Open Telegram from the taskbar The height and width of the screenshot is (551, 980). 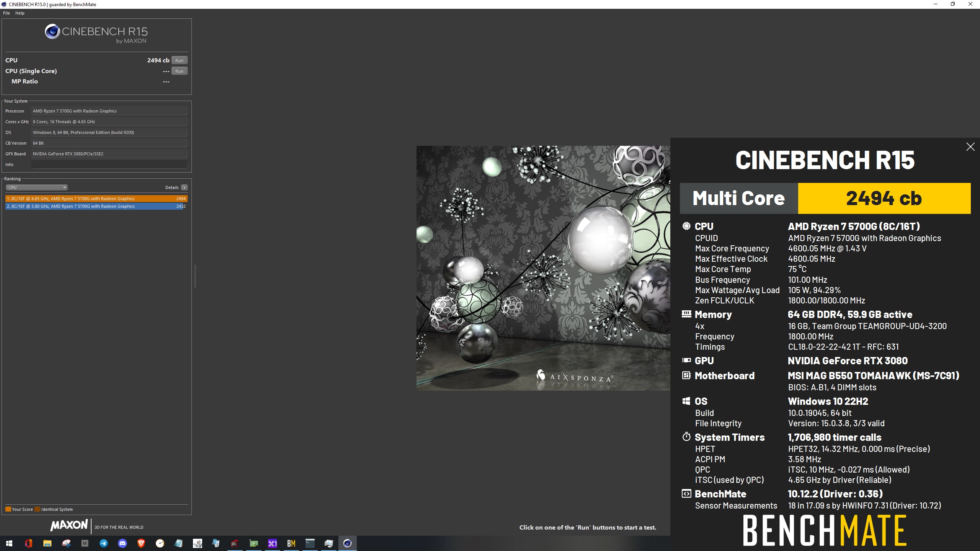(103, 543)
